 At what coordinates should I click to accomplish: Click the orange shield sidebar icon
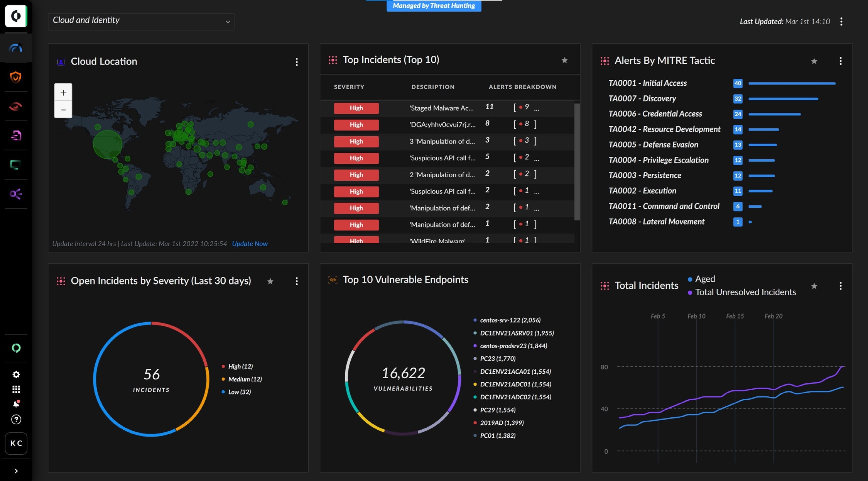(16, 77)
